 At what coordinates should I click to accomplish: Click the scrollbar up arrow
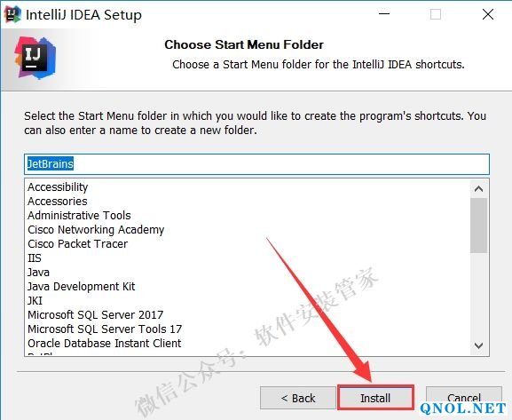pyautogui.click(x=478, y=189)
